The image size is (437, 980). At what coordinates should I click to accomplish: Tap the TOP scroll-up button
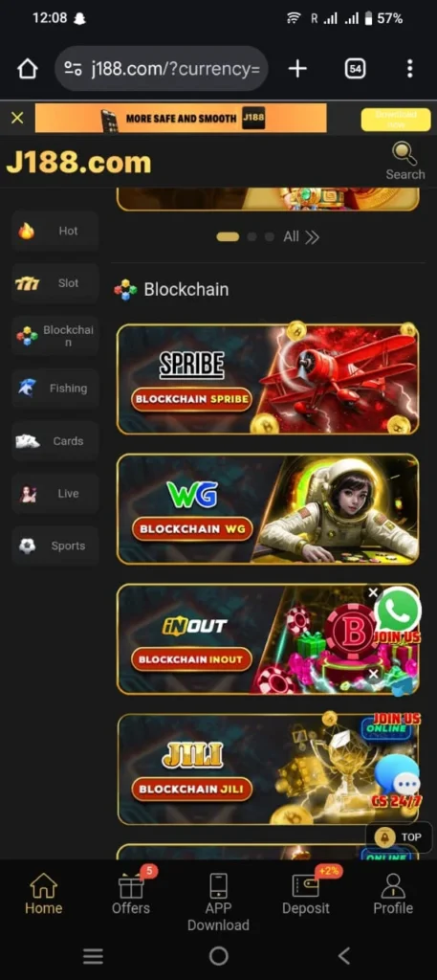(399, 836)
